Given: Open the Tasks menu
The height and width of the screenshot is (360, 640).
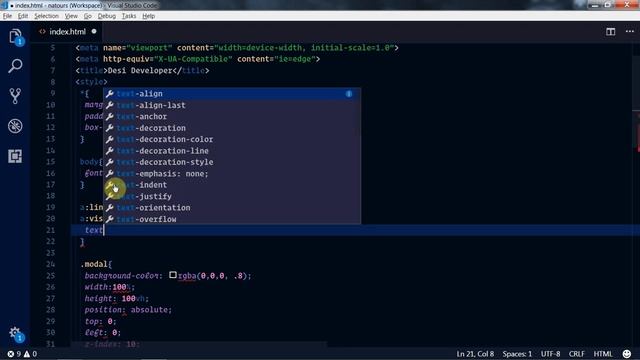Looking at the screenshot, I should coord(129,16).
